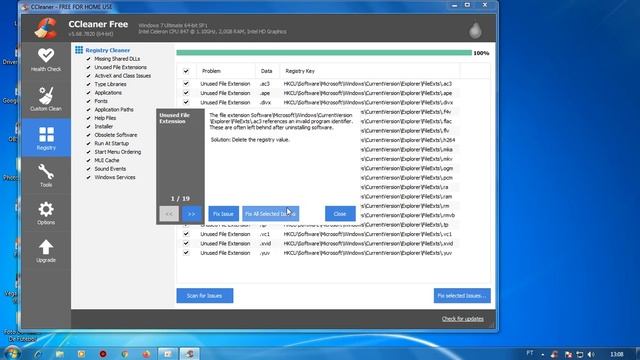This screenshot has height=360, width=640.
Task: Sort by Data column header
Action: click(267, 71)
